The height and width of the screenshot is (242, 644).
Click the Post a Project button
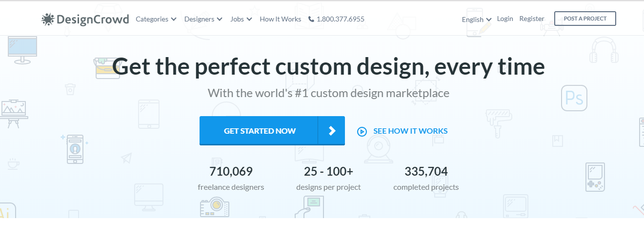tap(585, 19)
